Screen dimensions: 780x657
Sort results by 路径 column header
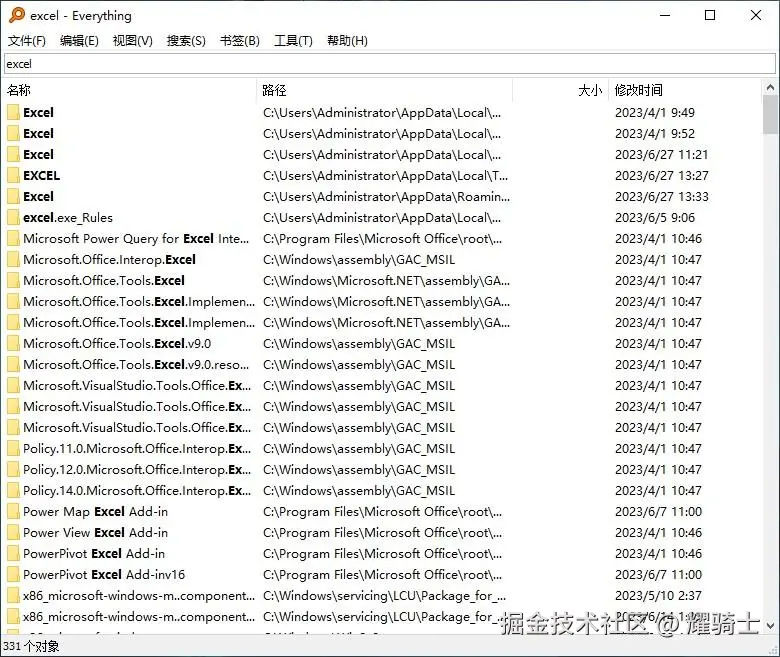point(385,91)
